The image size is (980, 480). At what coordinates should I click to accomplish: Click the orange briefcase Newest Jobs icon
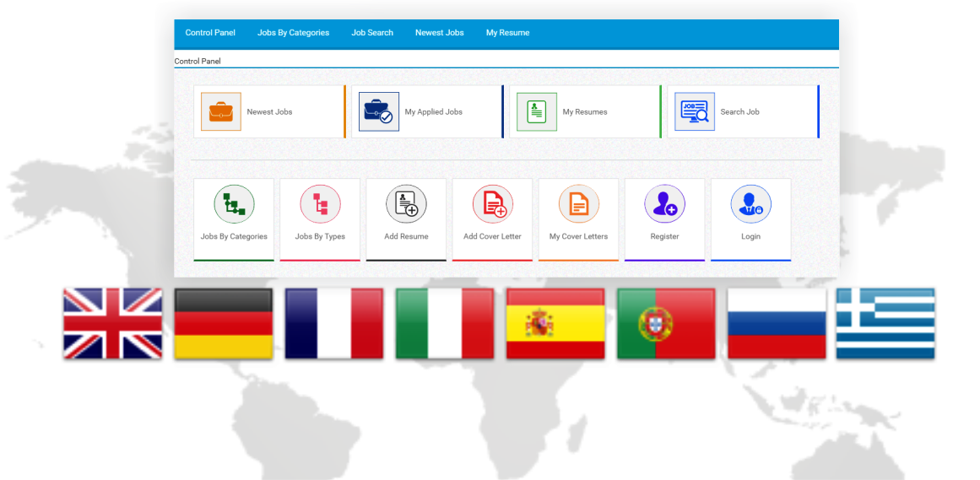point(220,112)
